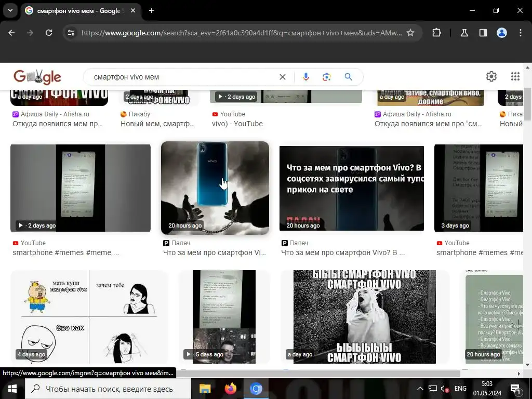Open site information settings icon
This screenshot has width=532, height=399.
[x=71, y=33]
